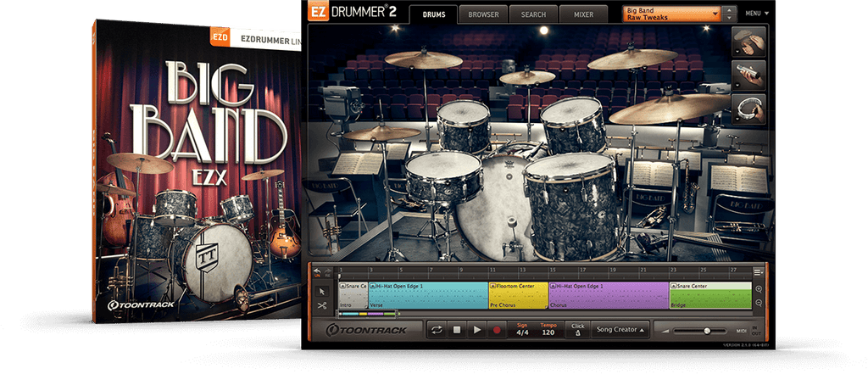Click the Big Band EZX box art

[198, 172]
